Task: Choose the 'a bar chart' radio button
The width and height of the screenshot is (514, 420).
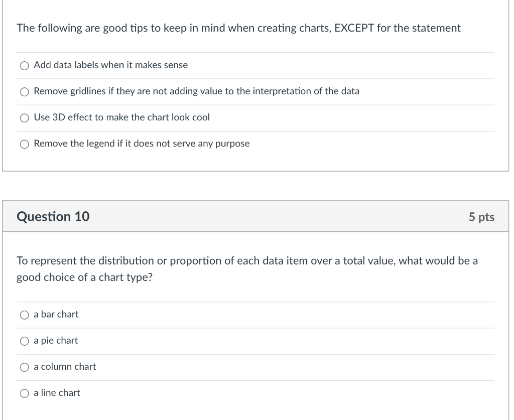Action: [x=25, y=315]
